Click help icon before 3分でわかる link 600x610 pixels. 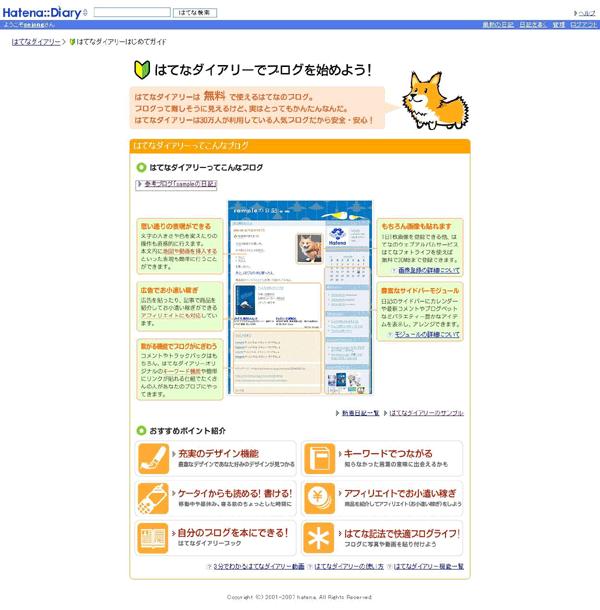209,567
